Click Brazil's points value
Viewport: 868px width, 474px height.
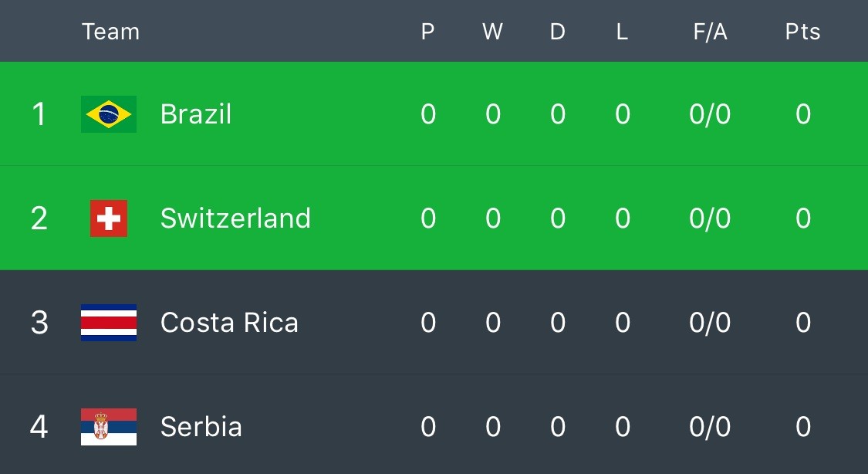click(x=803, y=114)
